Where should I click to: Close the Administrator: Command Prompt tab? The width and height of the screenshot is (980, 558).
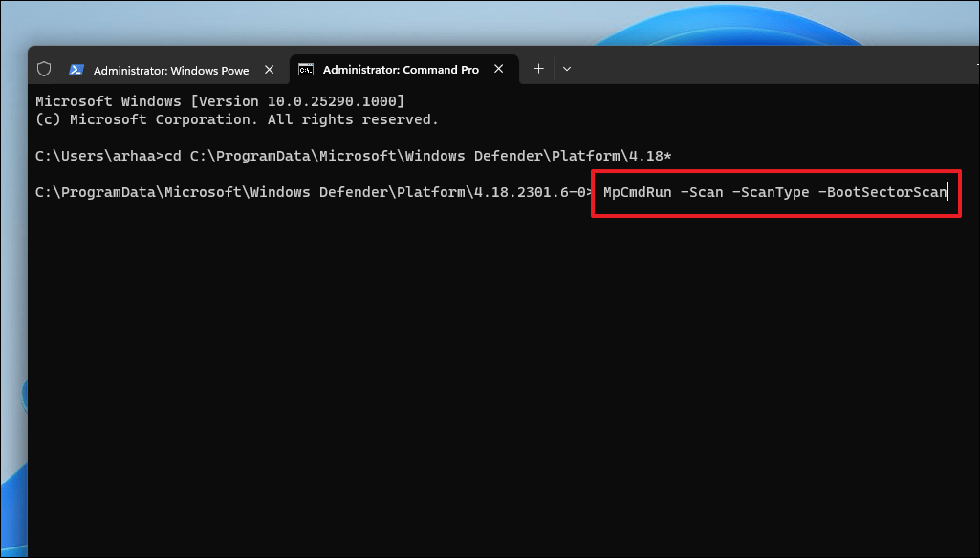tap(498, 68)
